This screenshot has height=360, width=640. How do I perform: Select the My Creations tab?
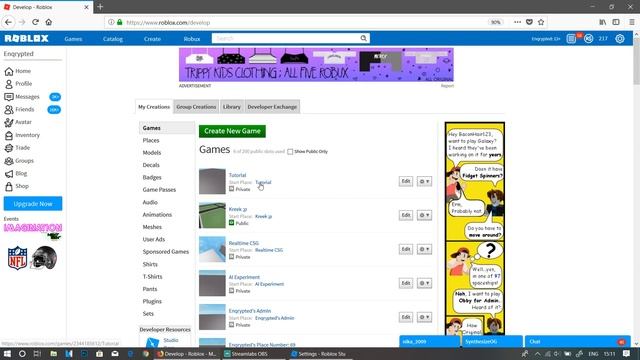[154, 107]
